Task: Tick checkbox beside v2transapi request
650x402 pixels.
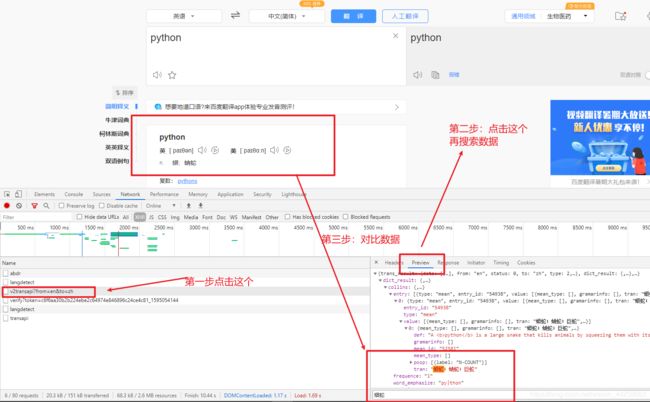Action: [x=5, y=291]
